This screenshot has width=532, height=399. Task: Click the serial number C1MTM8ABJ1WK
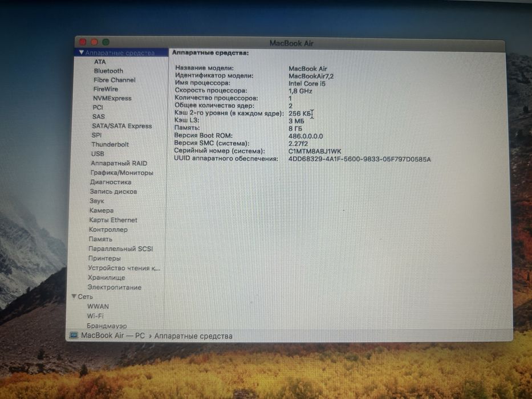tap(315, 151)
